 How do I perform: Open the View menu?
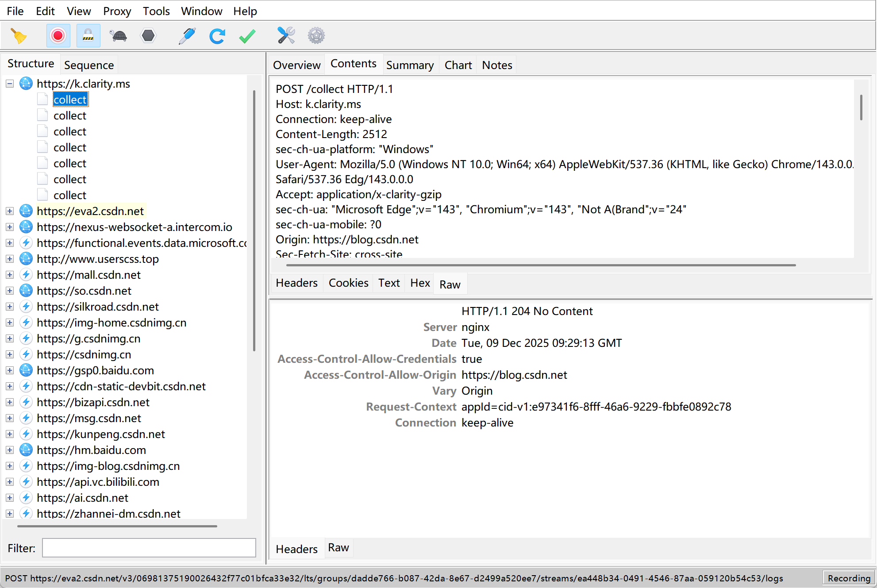[79, 11]
